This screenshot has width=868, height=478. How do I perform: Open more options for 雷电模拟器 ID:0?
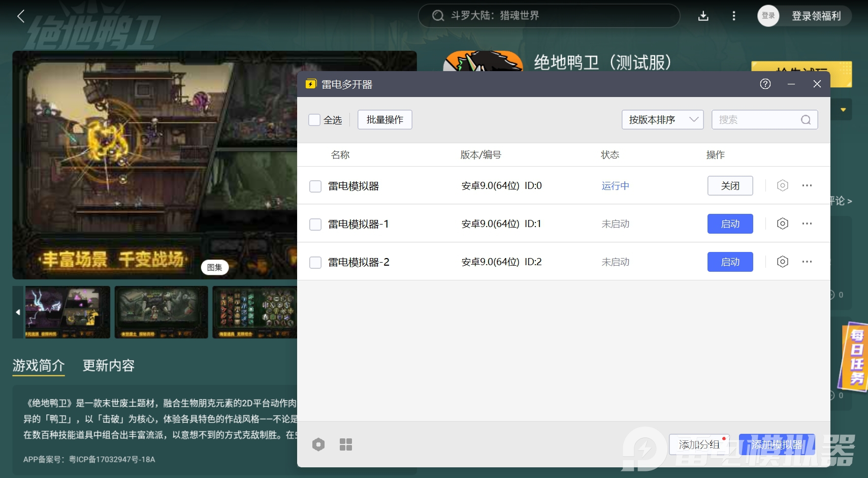pyautogui.click(x=807, y=185)
